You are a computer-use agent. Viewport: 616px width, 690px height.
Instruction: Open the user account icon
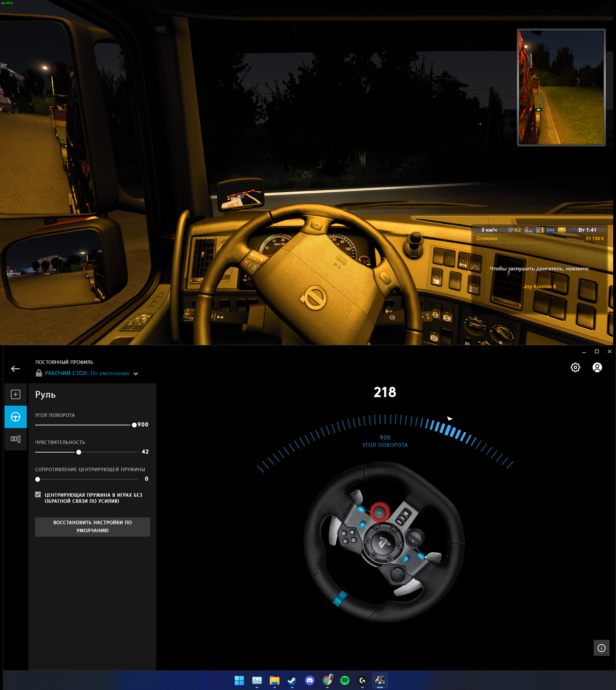pos(597,367)
